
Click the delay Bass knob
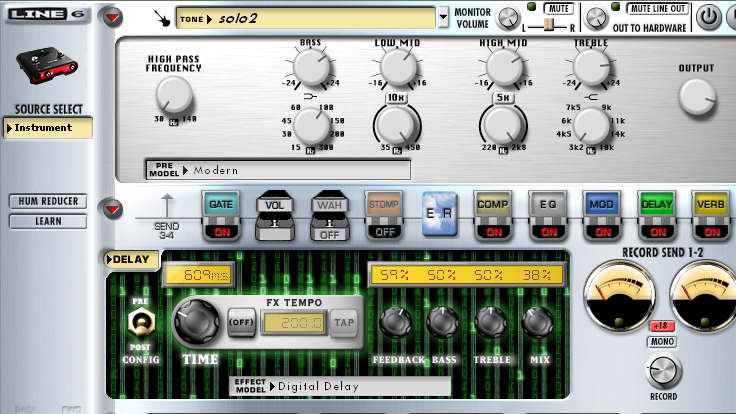tap(442, 323)
